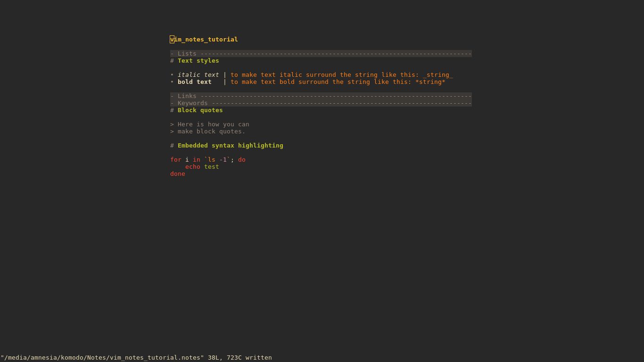Expand the folded Links section
The height and width of the screenshot is (362, 644).
click(x=321, y=96)
